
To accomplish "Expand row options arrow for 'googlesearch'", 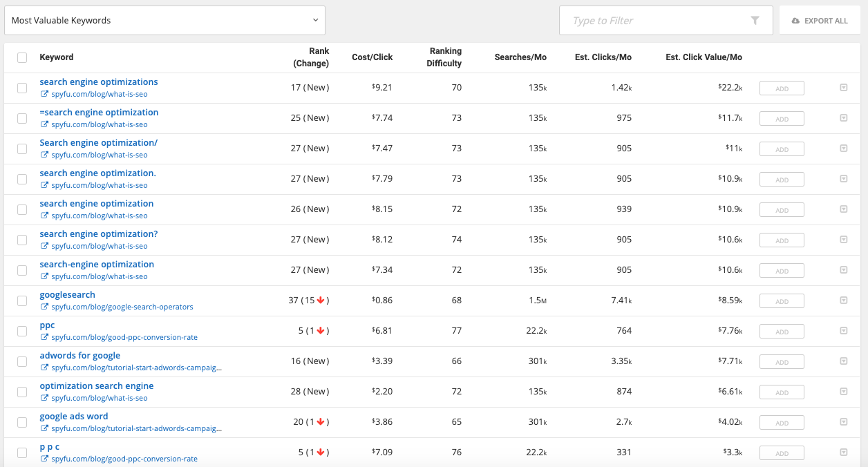I will click(843, 301).
